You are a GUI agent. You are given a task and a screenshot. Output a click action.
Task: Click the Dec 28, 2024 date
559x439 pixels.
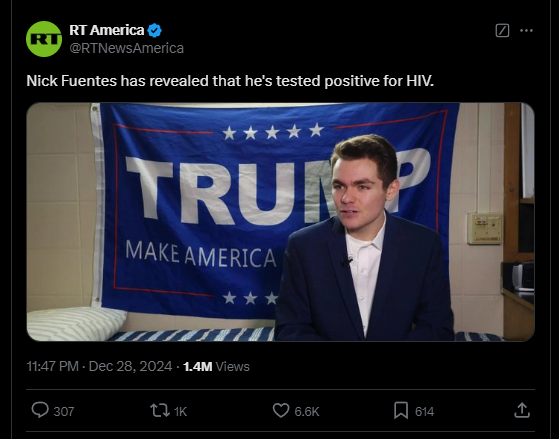click(x=130, y=366)
